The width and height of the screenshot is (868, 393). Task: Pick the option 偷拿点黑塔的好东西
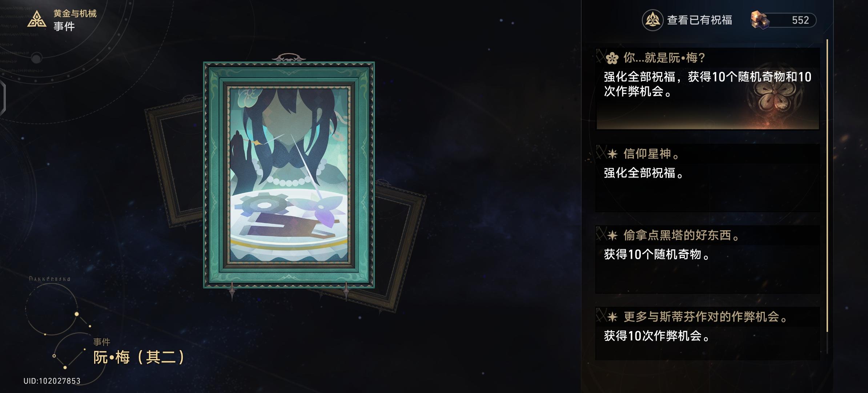pyautogui.click(x=708, y=259)
